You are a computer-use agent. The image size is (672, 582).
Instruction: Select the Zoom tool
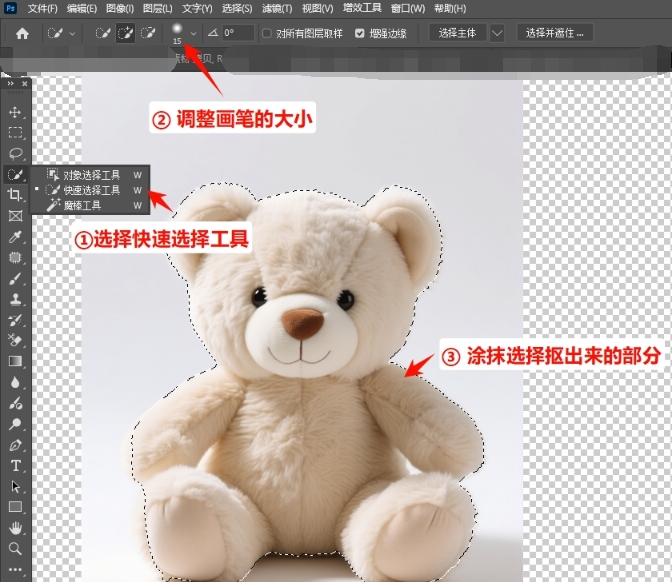pos(15,549)
